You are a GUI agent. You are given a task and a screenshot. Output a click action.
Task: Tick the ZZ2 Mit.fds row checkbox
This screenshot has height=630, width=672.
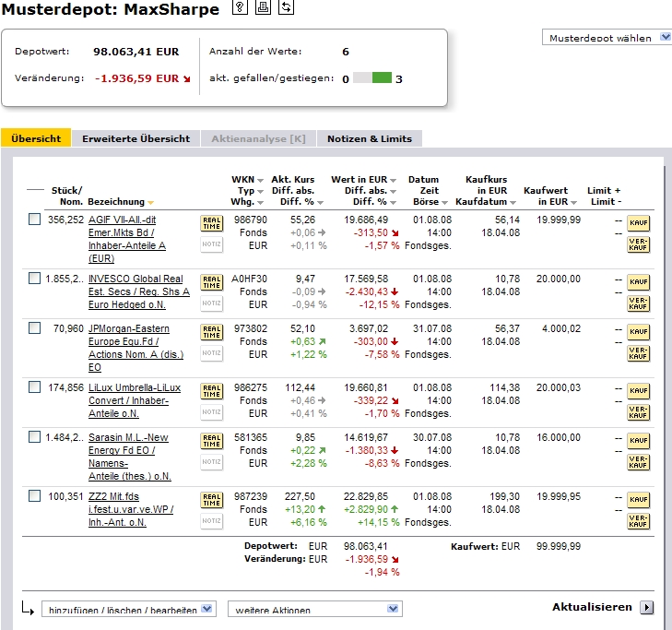click(x=35, y=496)
